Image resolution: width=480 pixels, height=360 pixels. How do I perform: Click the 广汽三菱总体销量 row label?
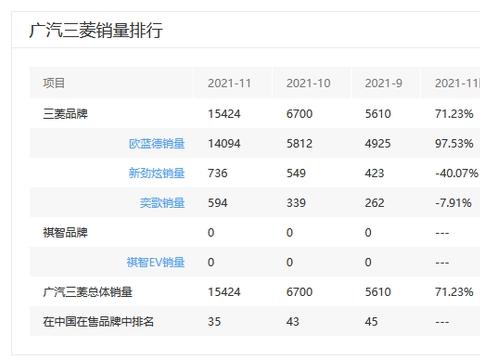pyautogui.click(x=87, y=292)
